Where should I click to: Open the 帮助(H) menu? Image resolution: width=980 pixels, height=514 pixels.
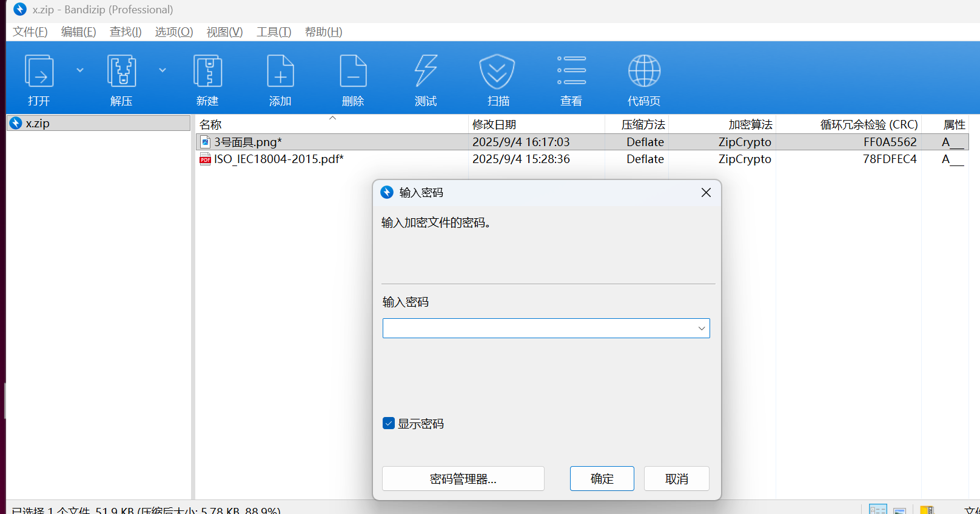pyautogui.click(x=324, y=32)
